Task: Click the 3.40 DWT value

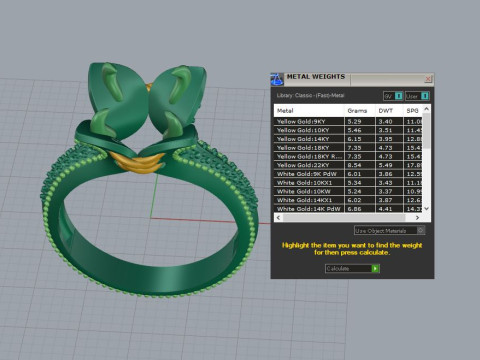Action: coord(385,121)
